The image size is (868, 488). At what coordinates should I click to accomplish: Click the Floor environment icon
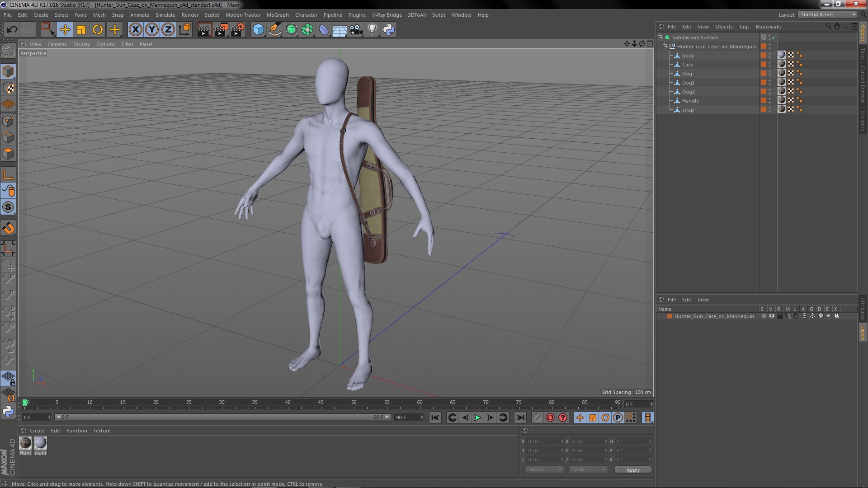[x=340, y=30]
